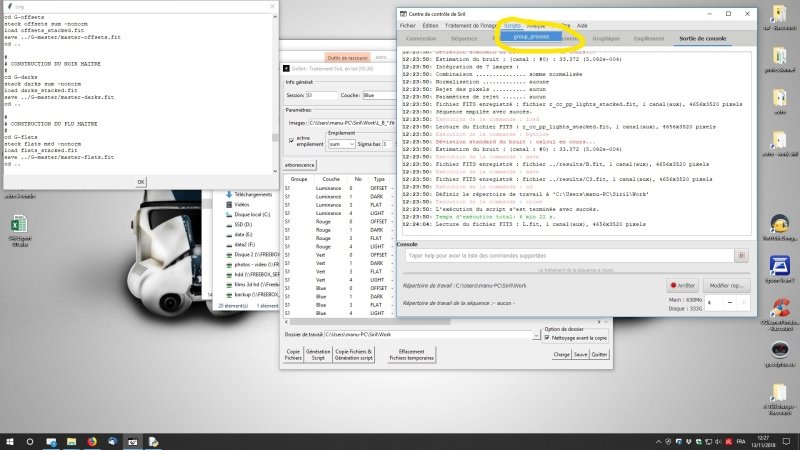Click the Dossier de travail path field
The height and width of the screenshot is (450, 800).
pyautogui.click(x=428, y=335)
